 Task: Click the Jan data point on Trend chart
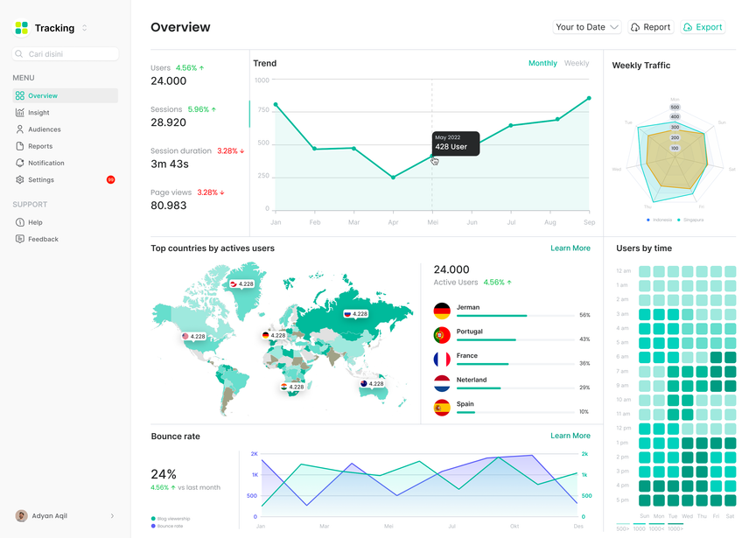[x=276, y=105]
